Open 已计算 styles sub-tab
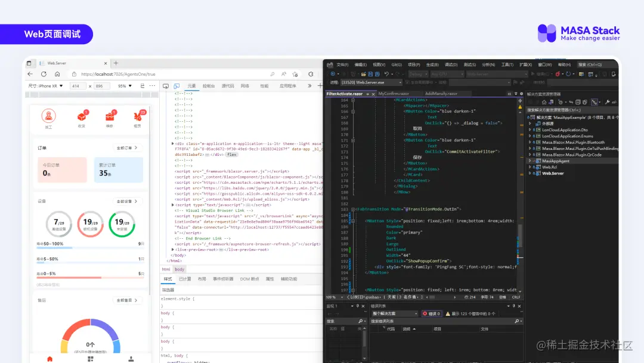Image resolution: width=644 pixels, height=363 pixels. pos(185,279)
